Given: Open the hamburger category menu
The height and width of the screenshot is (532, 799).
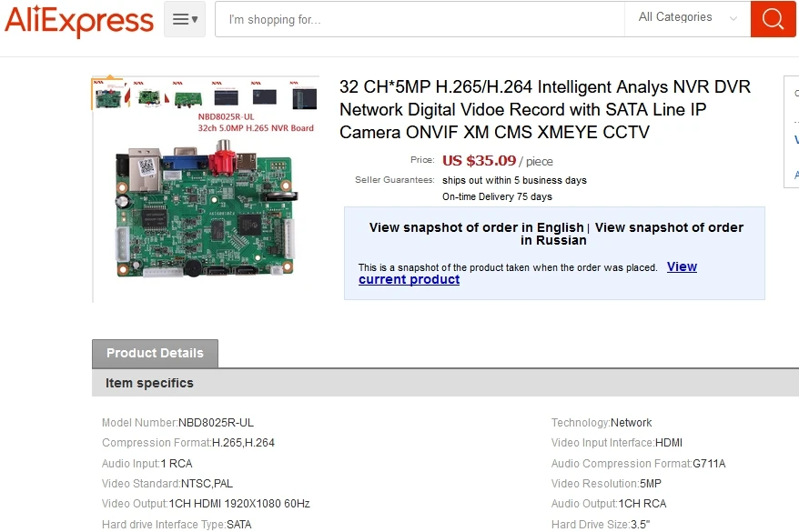Looking at the screenshot, I should pyautogui.click(x=185, y=19).
